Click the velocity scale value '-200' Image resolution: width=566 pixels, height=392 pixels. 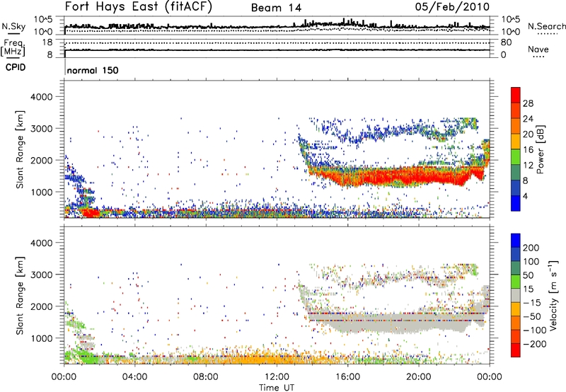point(535,344)
